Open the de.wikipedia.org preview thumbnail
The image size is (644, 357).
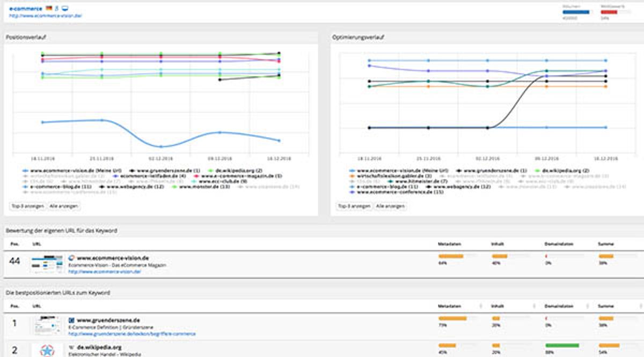pyautogui.click(x=47, y=350)
